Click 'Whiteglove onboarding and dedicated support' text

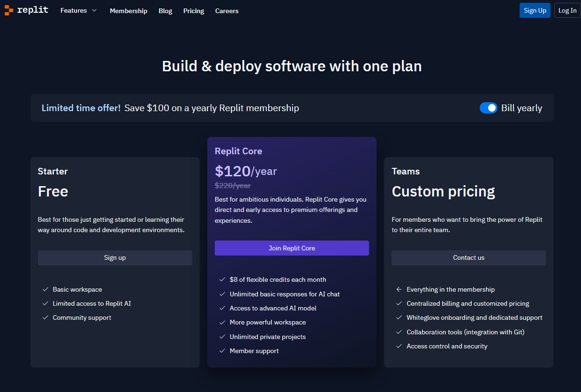(x=475, y=317)
